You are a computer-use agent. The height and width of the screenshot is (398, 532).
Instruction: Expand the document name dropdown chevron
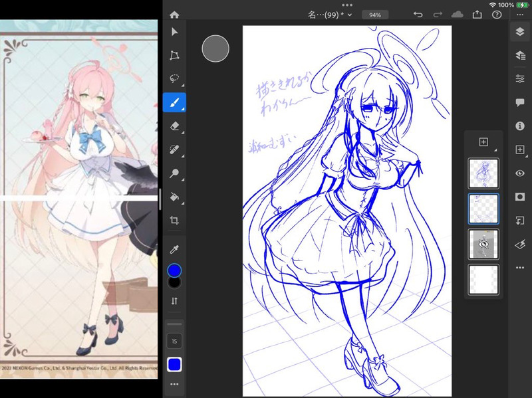(x=350, y=15)
